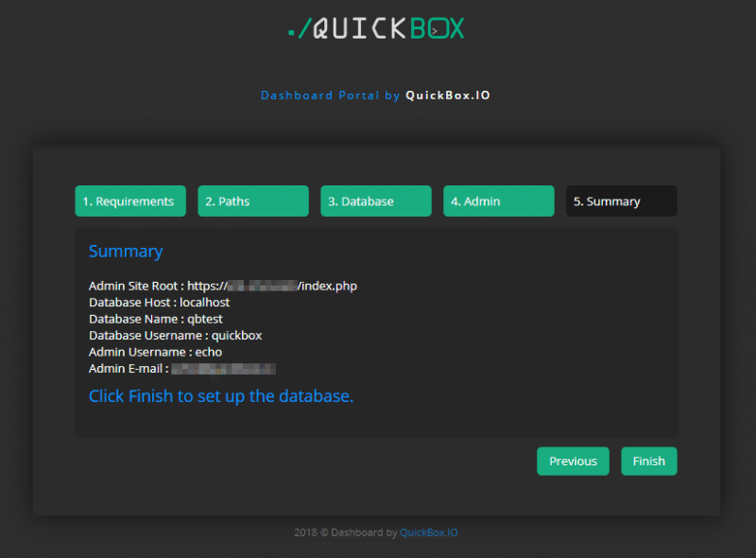Click the Admin Username "echo" text
This screenshot has height=558, width=756.
(209, 352)
